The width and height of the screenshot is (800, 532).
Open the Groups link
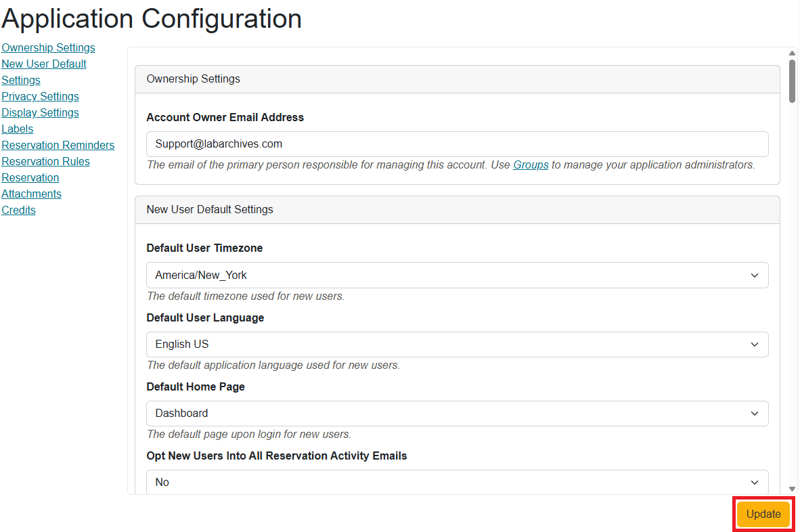coord(531,164)
